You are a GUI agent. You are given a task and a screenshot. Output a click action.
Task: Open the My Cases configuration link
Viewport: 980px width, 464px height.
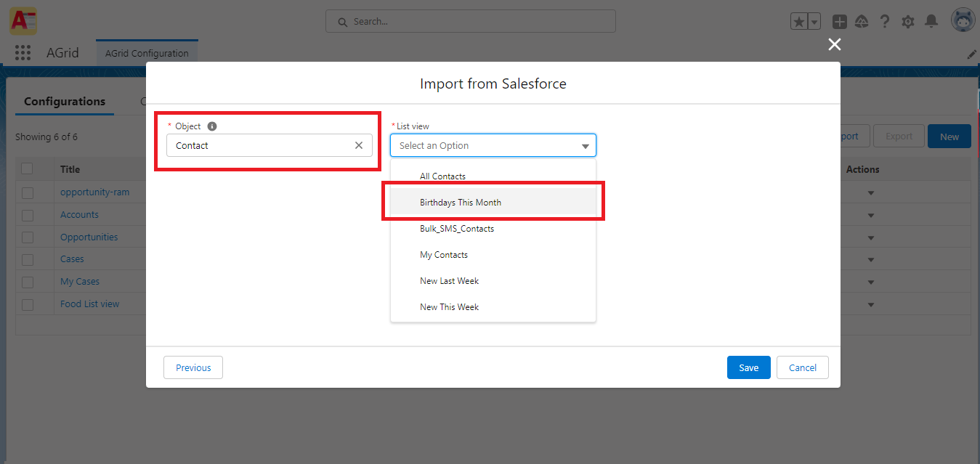80,282
